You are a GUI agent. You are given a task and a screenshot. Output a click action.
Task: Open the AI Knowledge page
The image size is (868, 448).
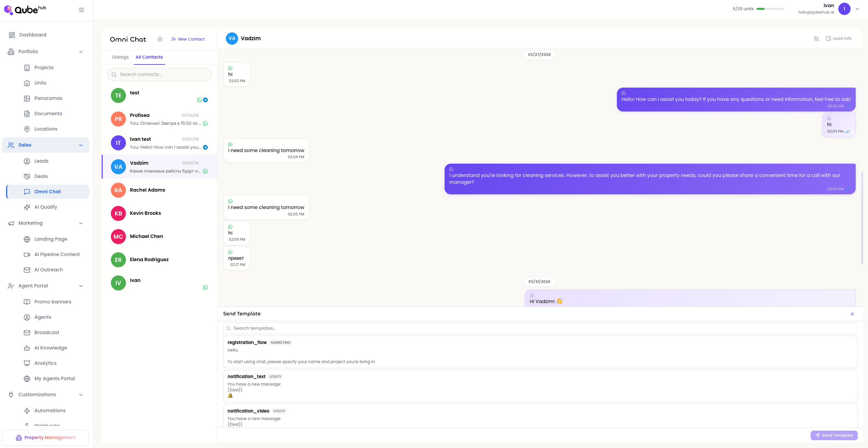pos(50,348)
